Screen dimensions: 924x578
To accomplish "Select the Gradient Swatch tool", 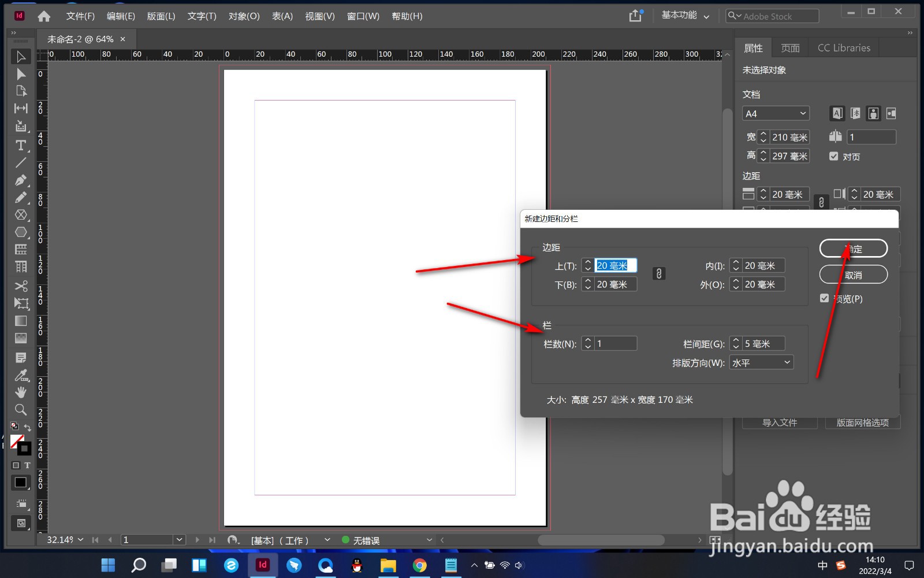I will [x=21, y=321].
